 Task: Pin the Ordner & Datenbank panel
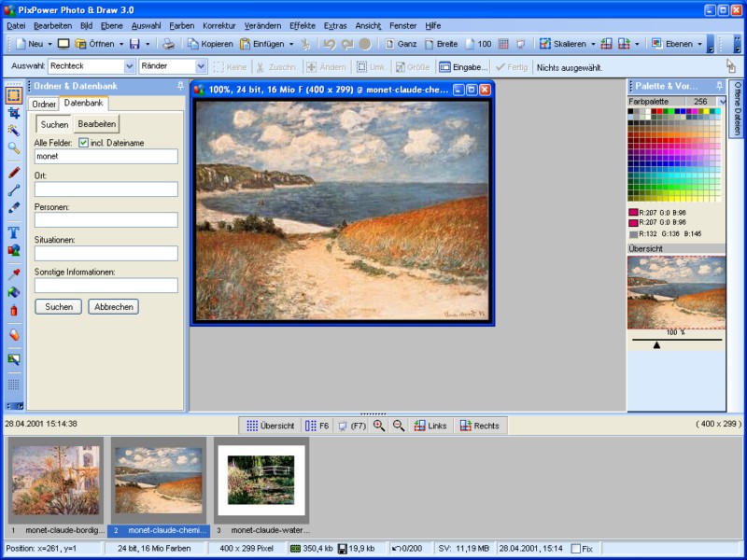coord(180,86)
